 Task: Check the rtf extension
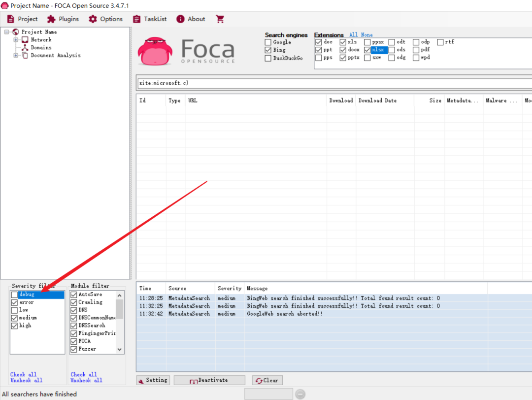tap(440, 42)
